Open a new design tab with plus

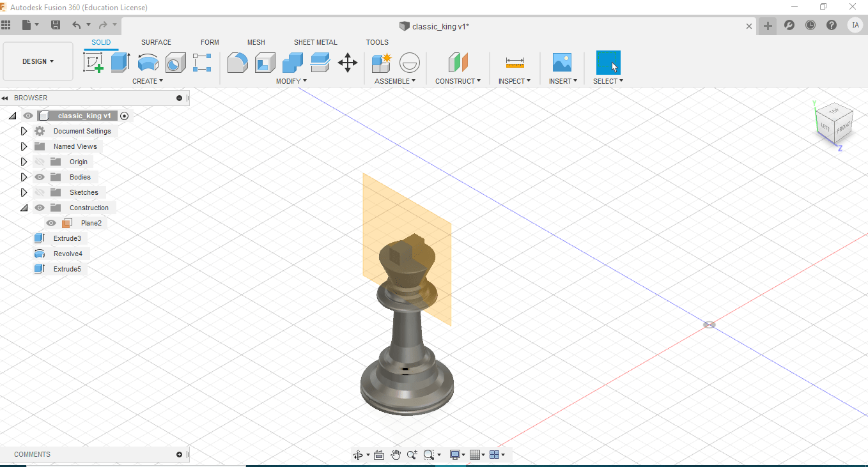pyautogui.click(x=768, y=26)
